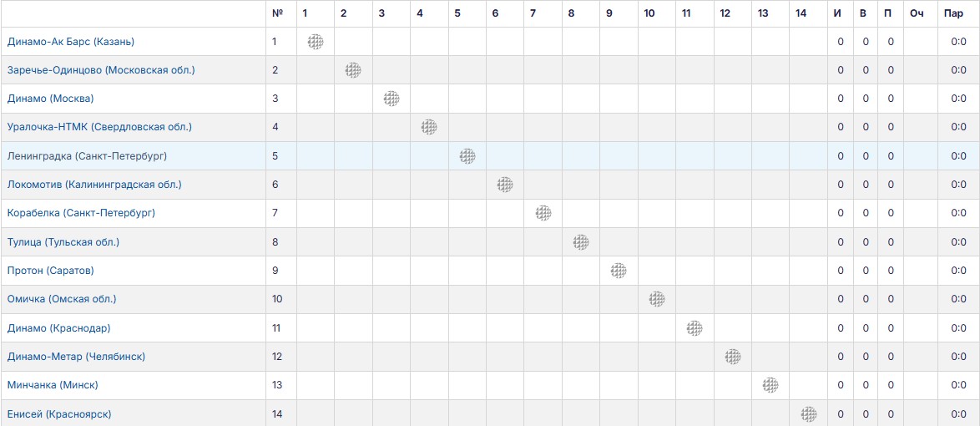The height and width of the screenshot is (426, 980).
Task: Click column header number 14
Action: (801, 13)
